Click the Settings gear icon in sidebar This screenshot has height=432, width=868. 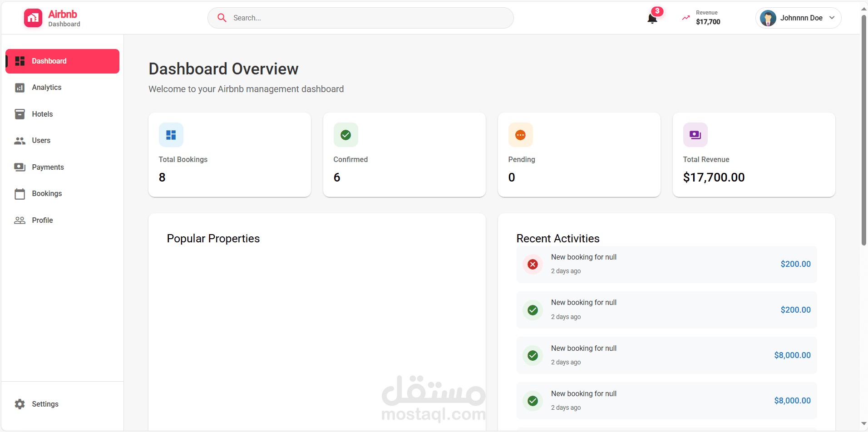pyautogui.click(x=20, y=404)
